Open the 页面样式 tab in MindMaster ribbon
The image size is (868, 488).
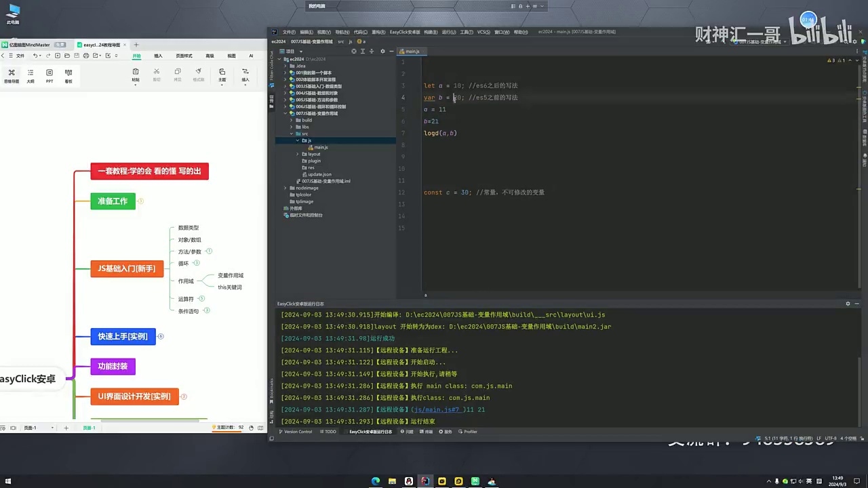(184, 56)
